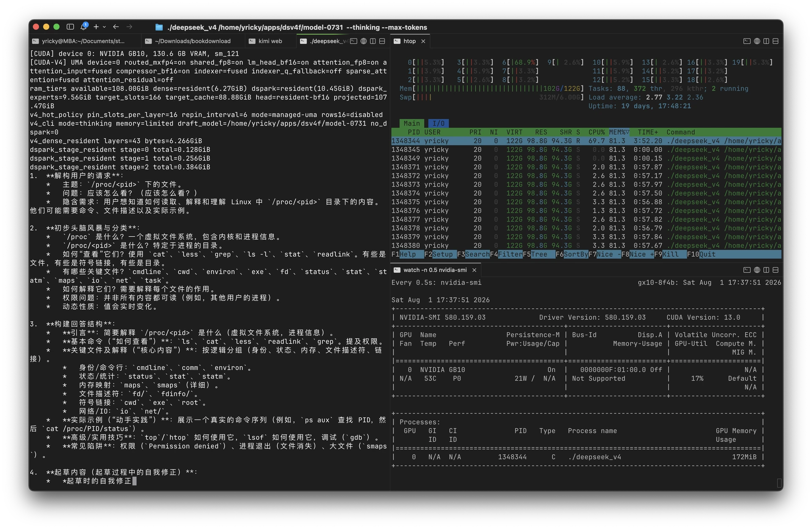
Task: Toggle F5 Tree view in htop
Action: [x=538, y=254]
